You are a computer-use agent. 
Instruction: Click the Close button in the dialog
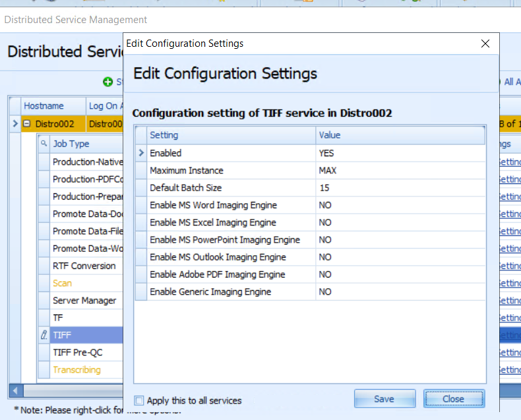(x=454, y=399)
